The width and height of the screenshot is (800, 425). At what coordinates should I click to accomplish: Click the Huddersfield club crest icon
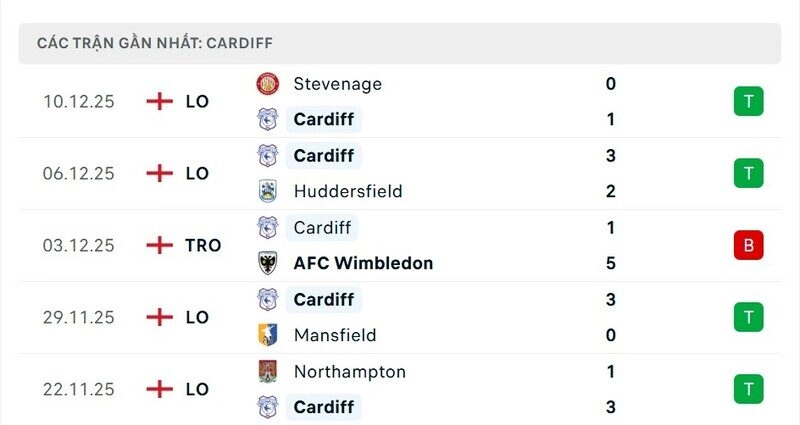(268, 191)
